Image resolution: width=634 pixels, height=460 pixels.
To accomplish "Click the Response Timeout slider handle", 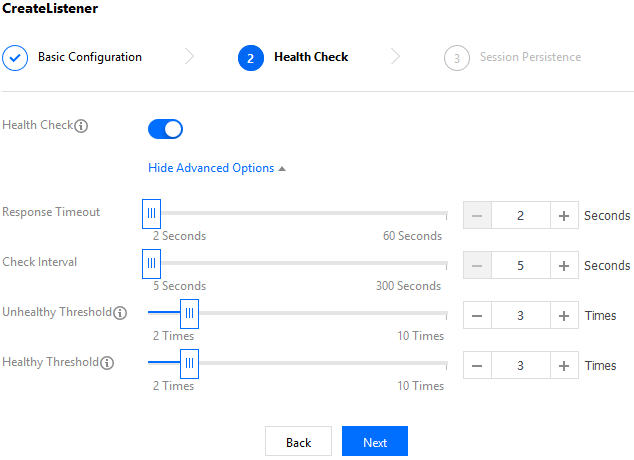I will 151,213.
